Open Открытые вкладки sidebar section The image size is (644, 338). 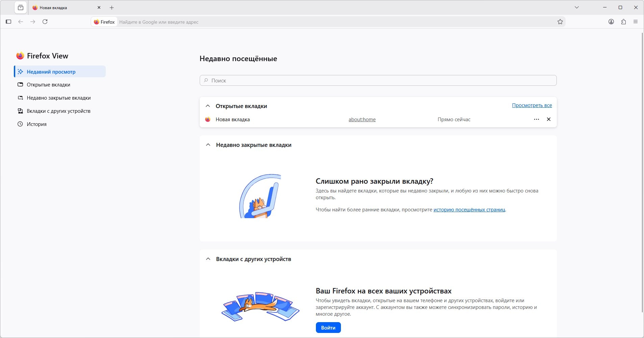pyautogui.click(x=60, y=85)
